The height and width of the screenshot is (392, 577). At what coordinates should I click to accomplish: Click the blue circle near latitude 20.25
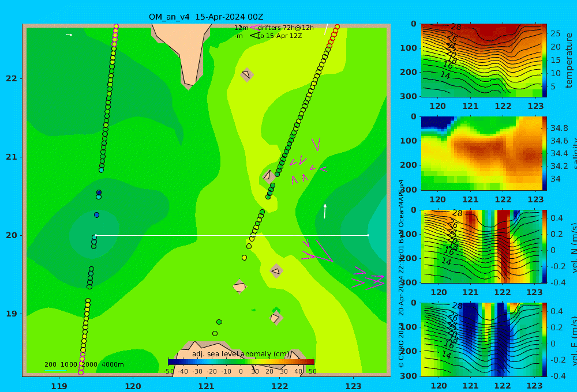click(x=96, y=215)
